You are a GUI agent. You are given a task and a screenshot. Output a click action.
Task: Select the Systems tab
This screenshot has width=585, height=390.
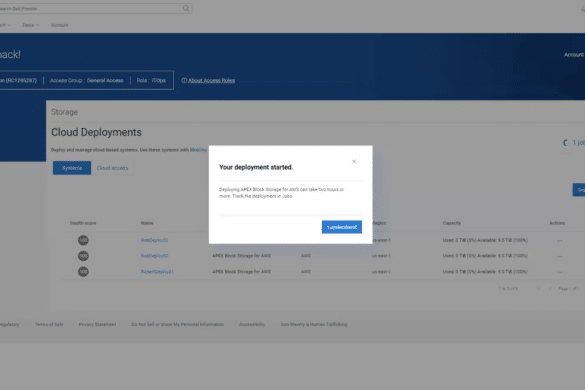point(72,168)
